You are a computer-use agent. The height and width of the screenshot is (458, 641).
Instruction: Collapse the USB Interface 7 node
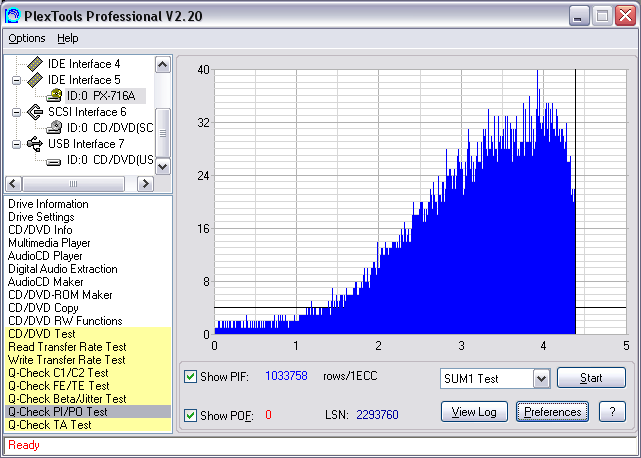(x=16, y=144)
